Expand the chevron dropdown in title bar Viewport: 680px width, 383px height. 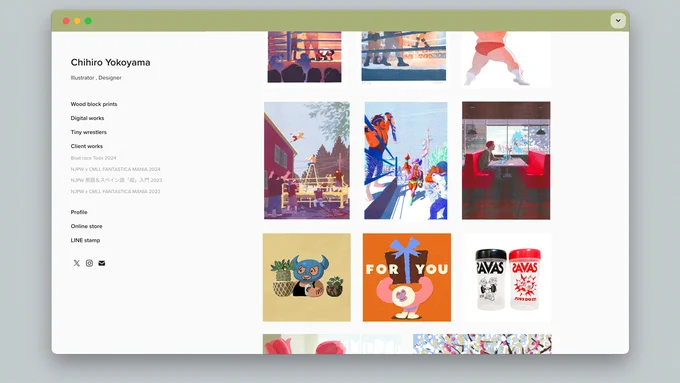pos(618,20)
